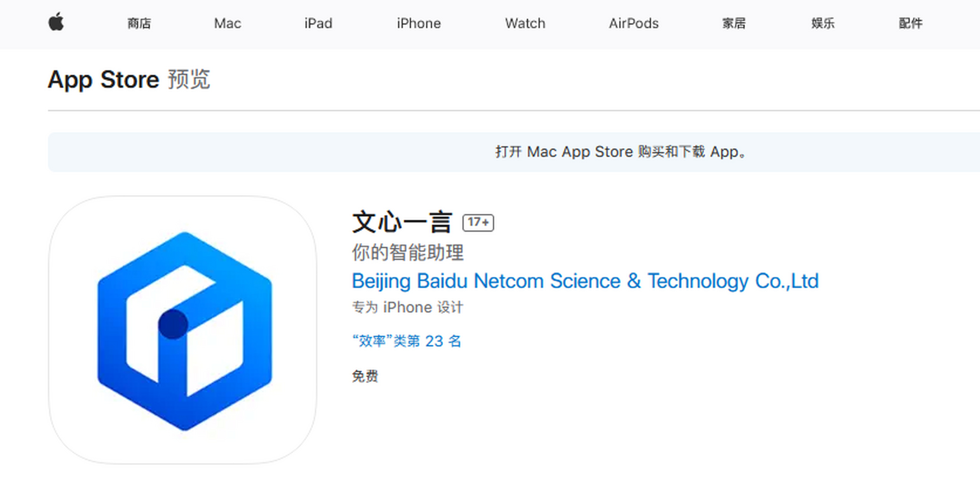Click the Apple logo icon
The width and height of the screenshot is (980, 502).
[56, 22]
